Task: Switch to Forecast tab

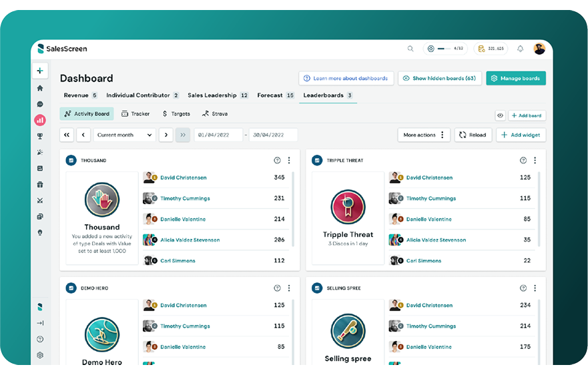Action: pyautogui.click(x=276, y=95)
